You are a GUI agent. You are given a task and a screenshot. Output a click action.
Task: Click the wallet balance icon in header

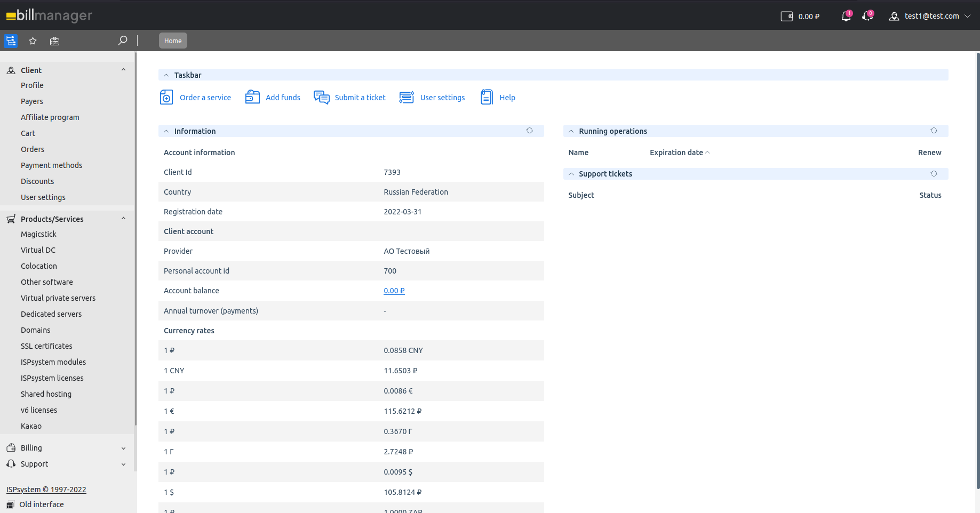[787, 17]
